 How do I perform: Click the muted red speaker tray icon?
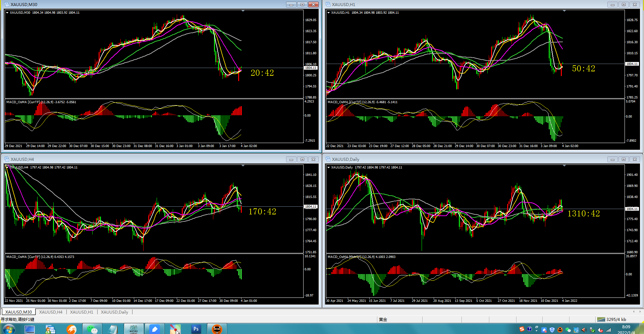click(600, 330)
